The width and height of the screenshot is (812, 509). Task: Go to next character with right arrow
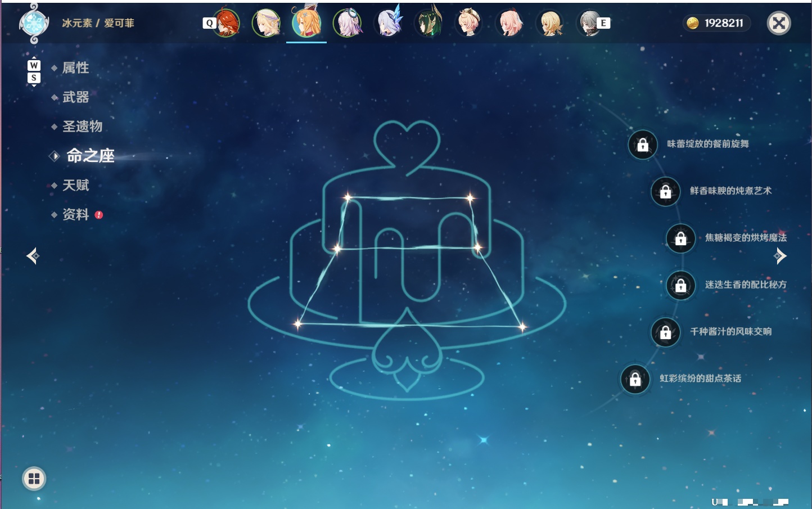(x=780, y=256)
